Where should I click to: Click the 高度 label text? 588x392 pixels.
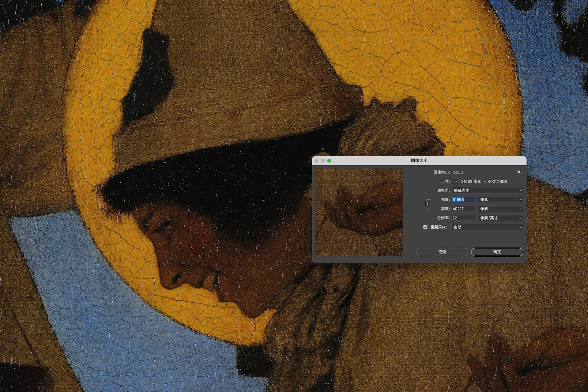445,209
